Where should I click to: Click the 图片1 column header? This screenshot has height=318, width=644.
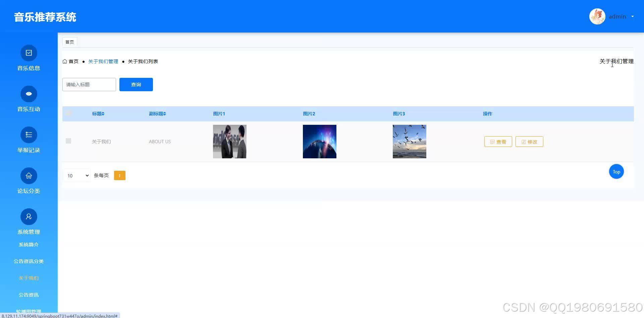coord(219,114)
